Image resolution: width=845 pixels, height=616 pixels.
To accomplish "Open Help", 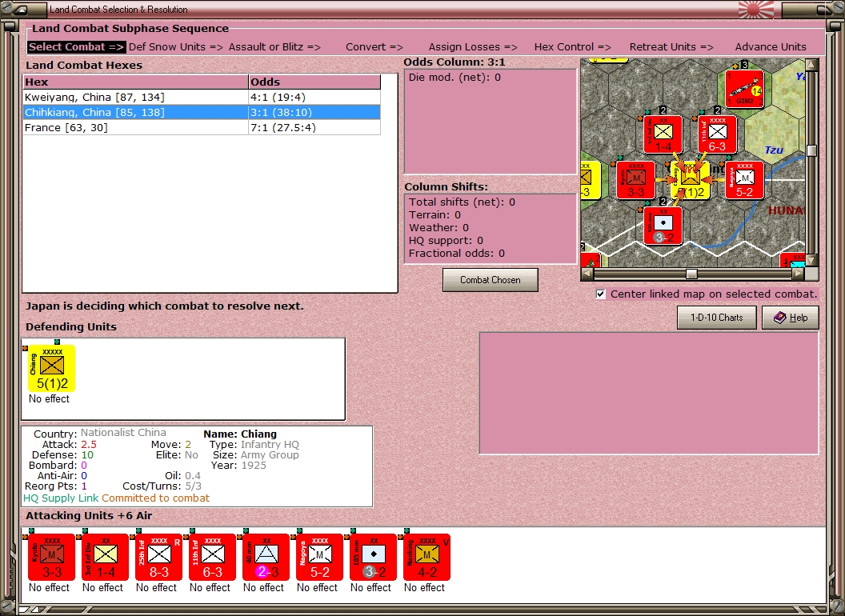I will 791,318.
